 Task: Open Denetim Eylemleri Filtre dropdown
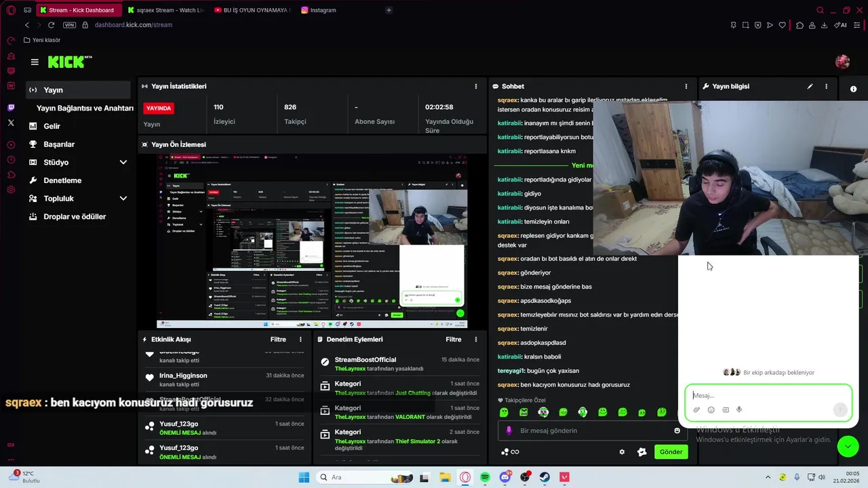453,340
